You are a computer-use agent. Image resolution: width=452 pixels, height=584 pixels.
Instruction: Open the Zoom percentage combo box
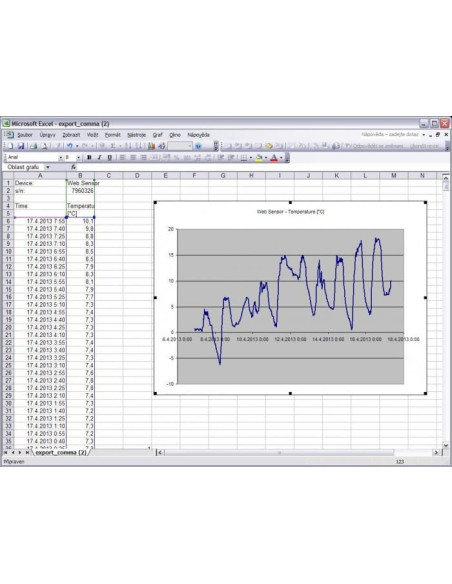click(x=180, y=146)
